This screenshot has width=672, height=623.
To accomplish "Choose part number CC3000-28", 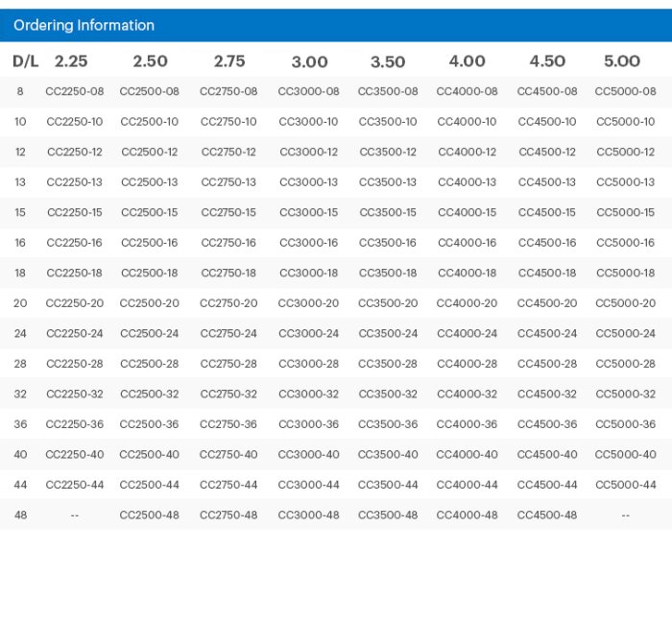I will coord(308,364).
